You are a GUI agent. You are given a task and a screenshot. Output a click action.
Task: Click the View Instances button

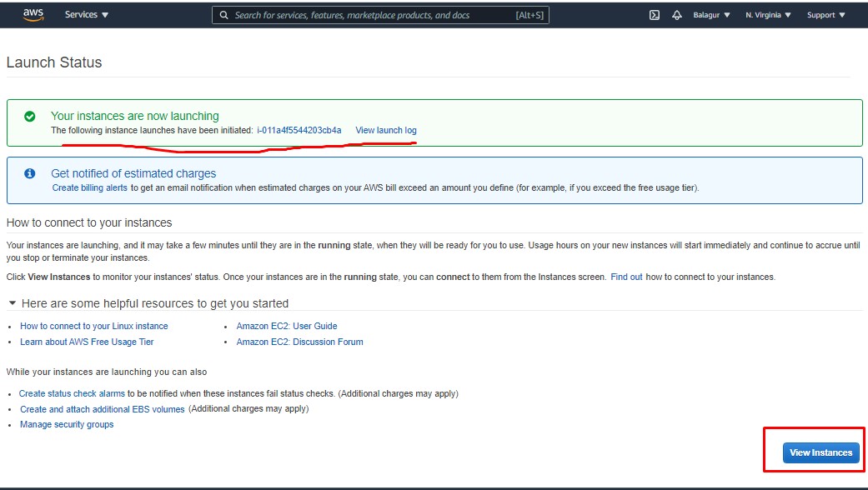(820, 452)
